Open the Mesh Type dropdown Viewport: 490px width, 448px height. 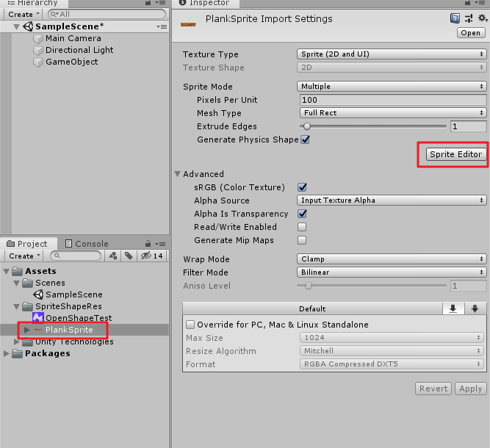coord(393,113)
